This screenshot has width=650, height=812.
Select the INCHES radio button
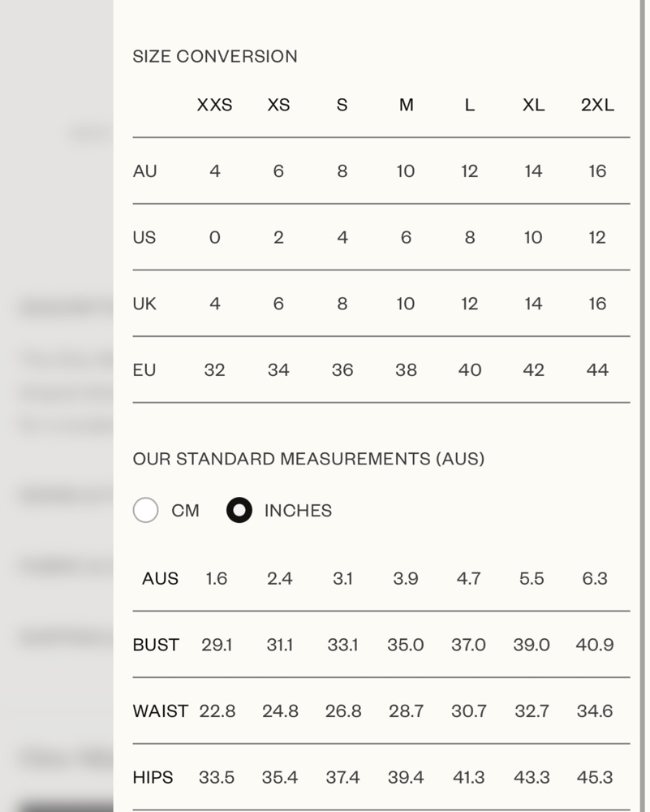(239, 511)
